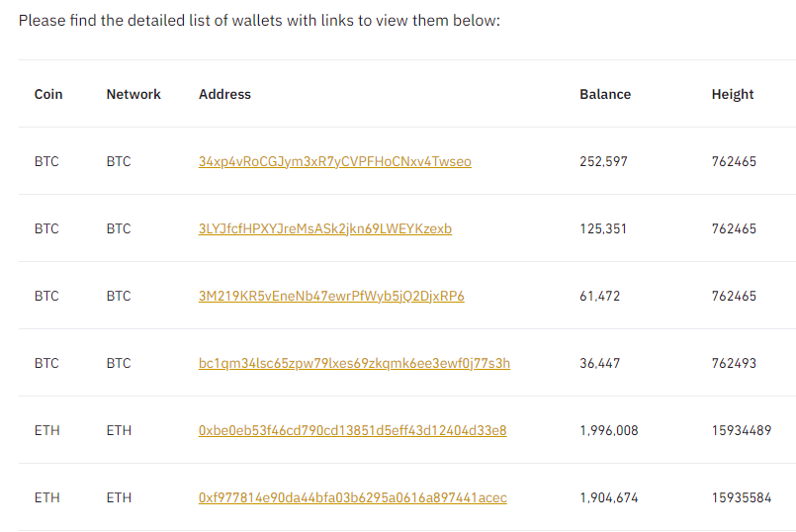Select balance value 1,904,674
796x532 pixels.
(609, 498)
